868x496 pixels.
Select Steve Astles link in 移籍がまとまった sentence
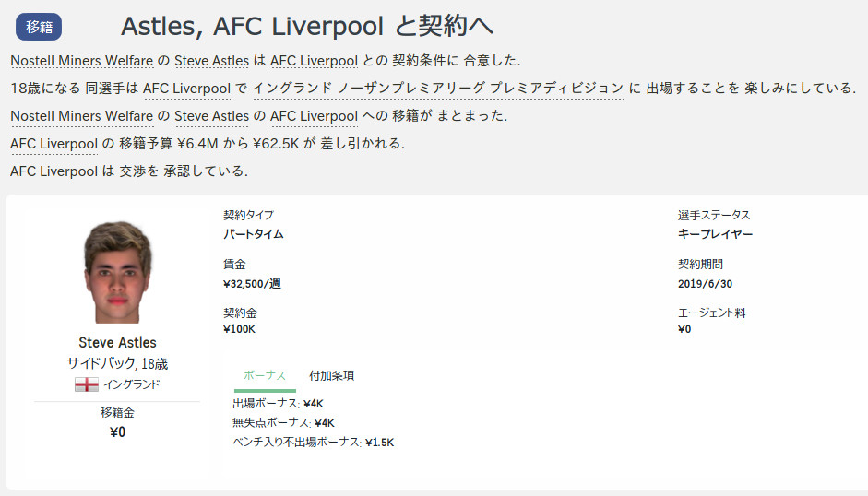coord(211,115)
